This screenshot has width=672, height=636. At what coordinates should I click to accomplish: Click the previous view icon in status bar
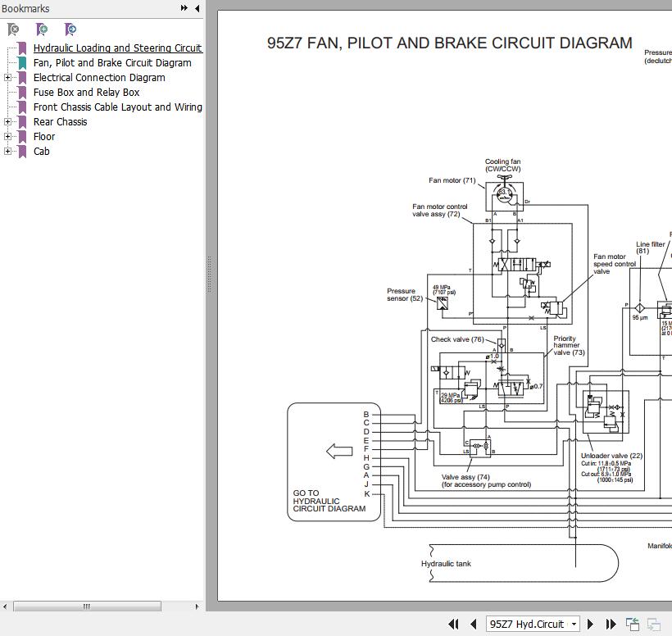pos(633,624)
